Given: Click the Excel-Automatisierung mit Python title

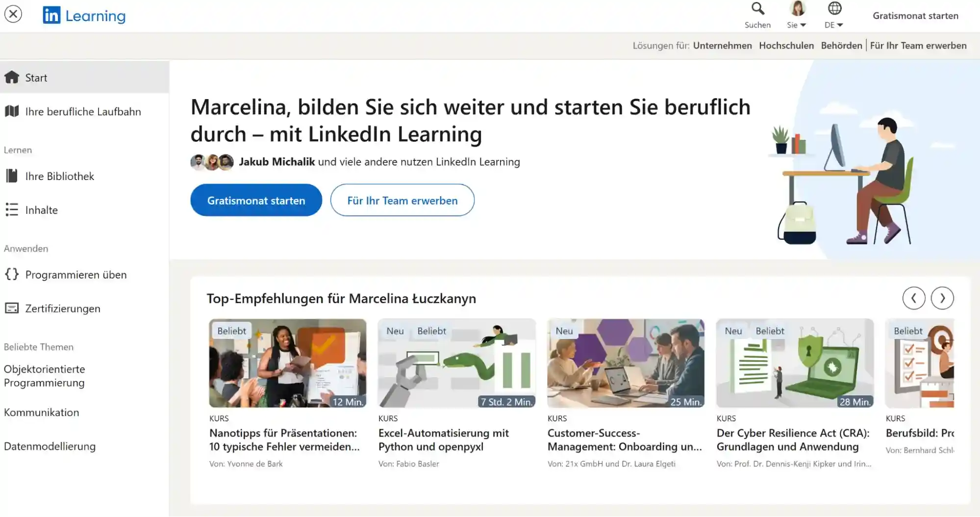Looking at the screenshot, I should point(444,440).
